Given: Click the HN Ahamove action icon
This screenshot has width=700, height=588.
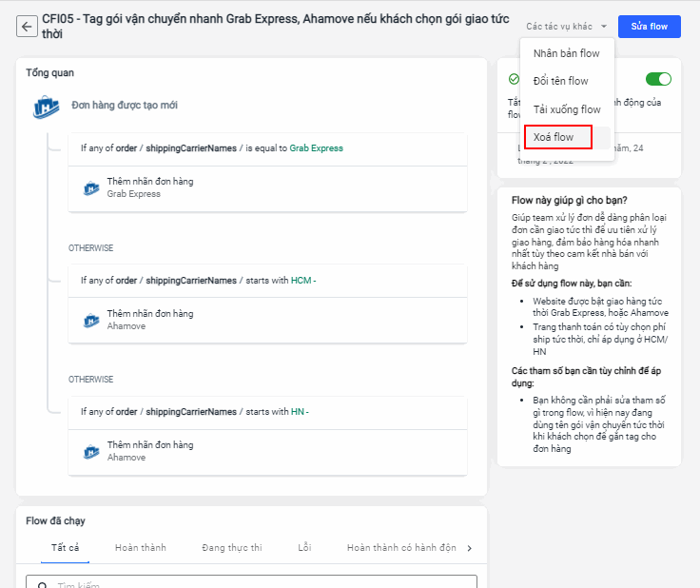Looking at the screenshot, I should pos(91,451).
